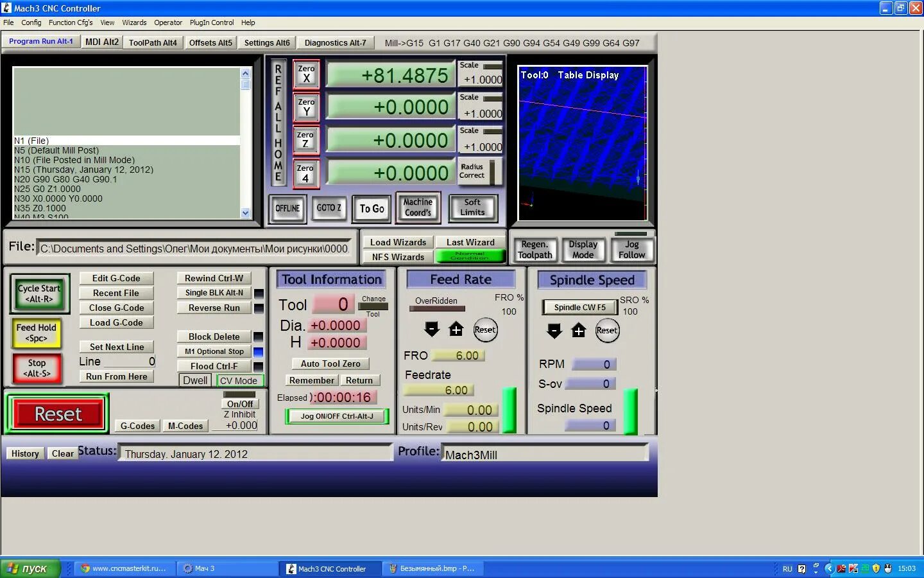Viewport: 924px width, 578px height.
Task: Click the GOTO Z button
Action: click(x=329, y=208)
